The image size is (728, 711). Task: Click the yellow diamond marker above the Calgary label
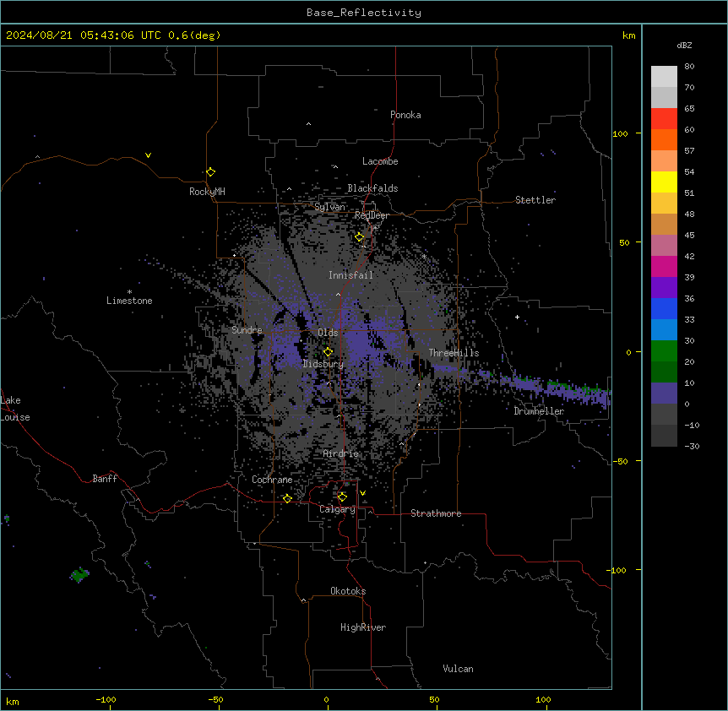342,497
